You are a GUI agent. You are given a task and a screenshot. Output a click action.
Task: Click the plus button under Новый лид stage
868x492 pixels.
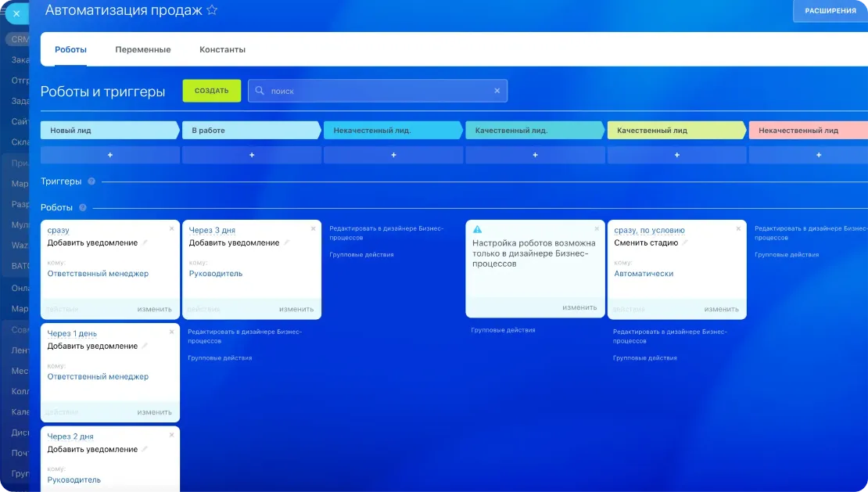pos(109,155)
